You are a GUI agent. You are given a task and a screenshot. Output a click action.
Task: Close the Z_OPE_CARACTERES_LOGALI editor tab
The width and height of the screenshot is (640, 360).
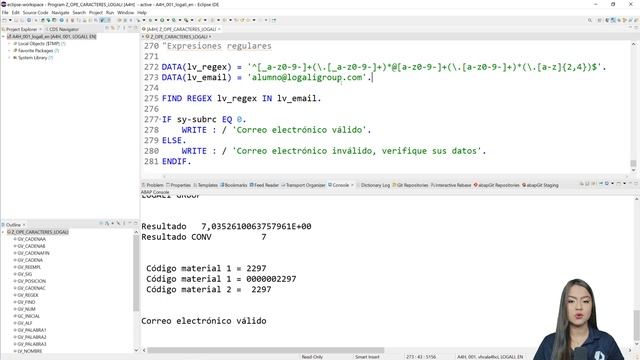[x=219, y=29]
